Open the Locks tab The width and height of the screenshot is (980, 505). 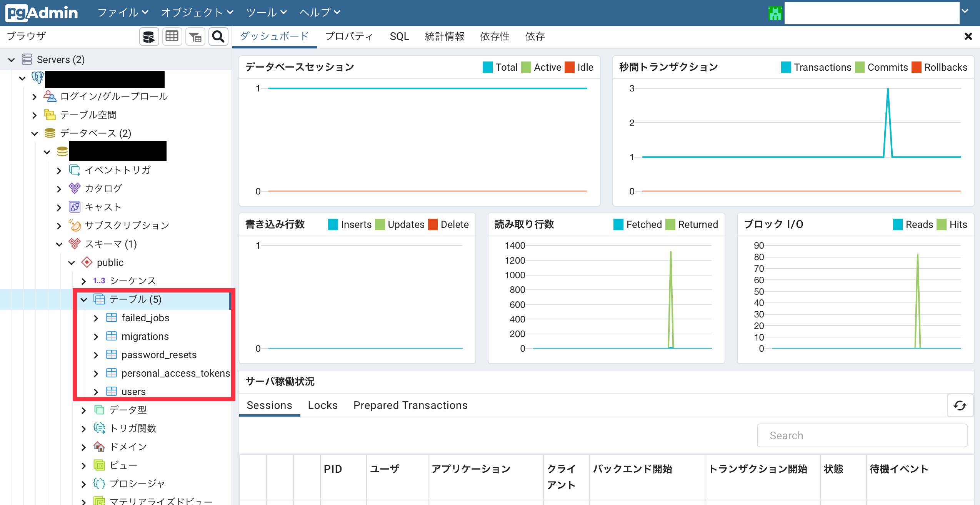(323, 405)
